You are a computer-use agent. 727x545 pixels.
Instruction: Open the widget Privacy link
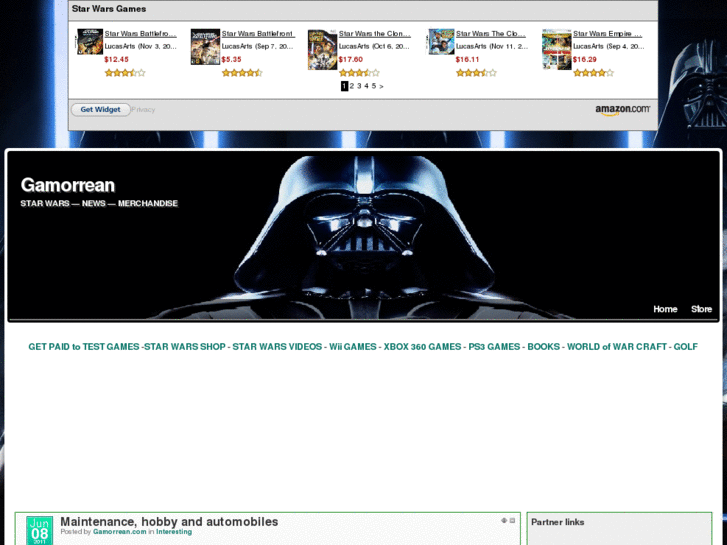pos(143,110)
